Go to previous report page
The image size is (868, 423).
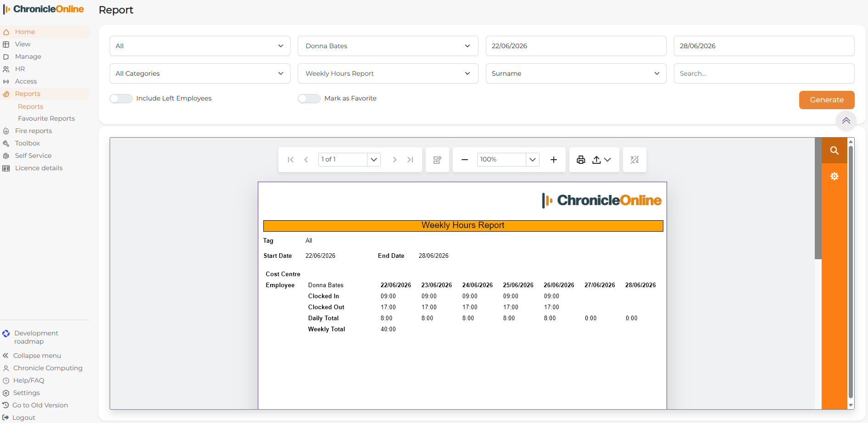click(306, 160)
